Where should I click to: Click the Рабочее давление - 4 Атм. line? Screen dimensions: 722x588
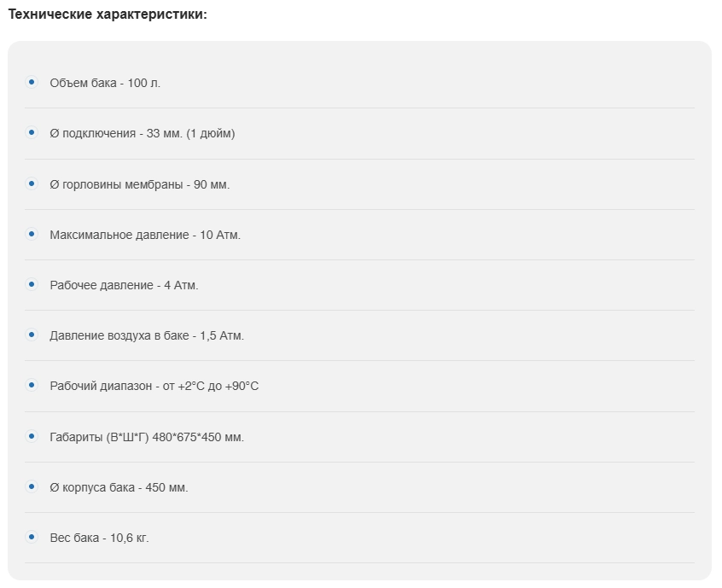pos(124,285)
